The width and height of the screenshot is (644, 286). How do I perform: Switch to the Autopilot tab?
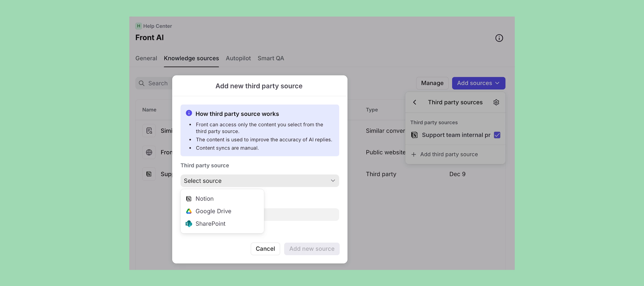pos(238,58)
